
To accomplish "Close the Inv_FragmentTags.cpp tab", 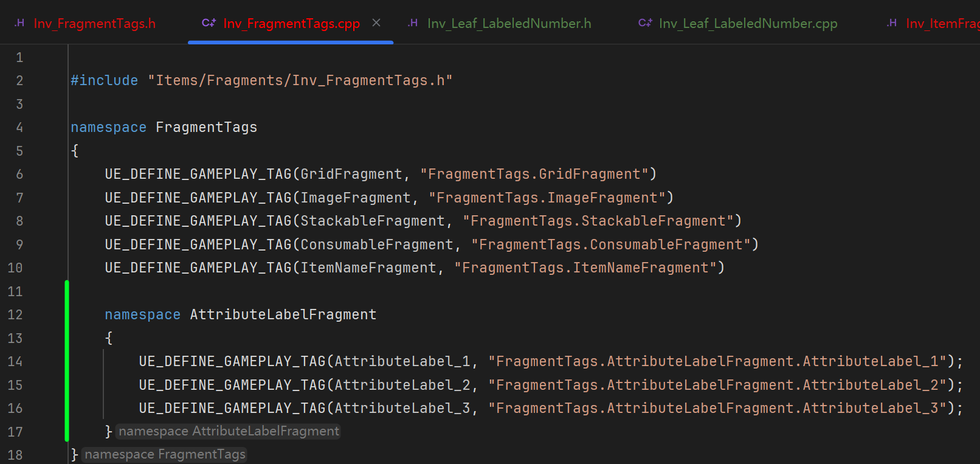I will tap(376, 23).
